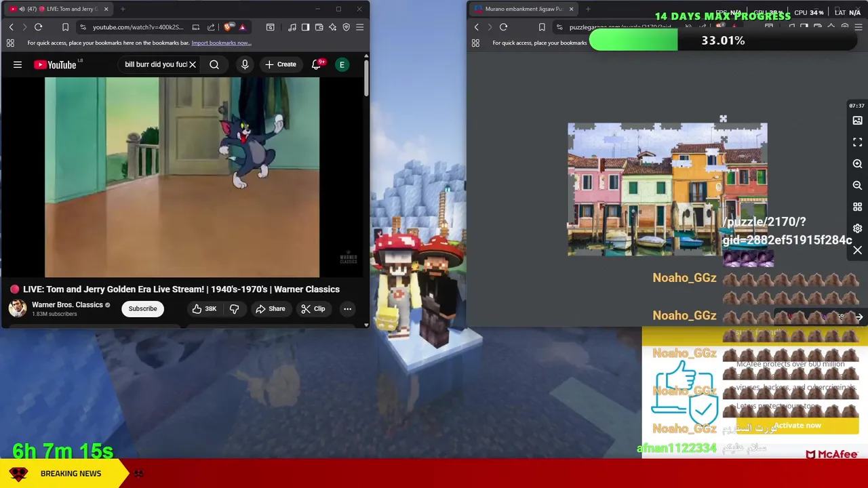Open the Warner Bros. Classics channel name

pyautogui.click(x=67, y=305)
